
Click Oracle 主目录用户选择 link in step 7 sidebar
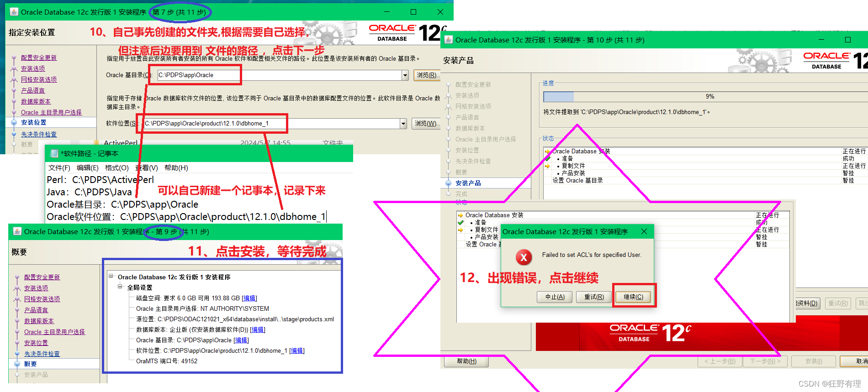click(x=51, y=112)
